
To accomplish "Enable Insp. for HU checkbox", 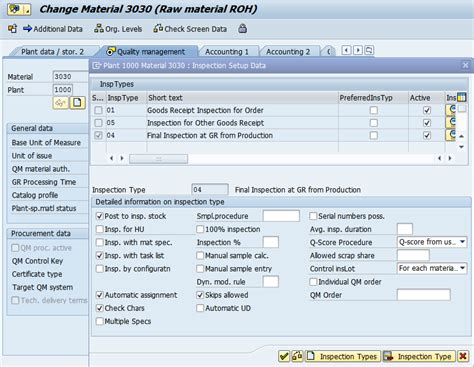I will (100, 229).
